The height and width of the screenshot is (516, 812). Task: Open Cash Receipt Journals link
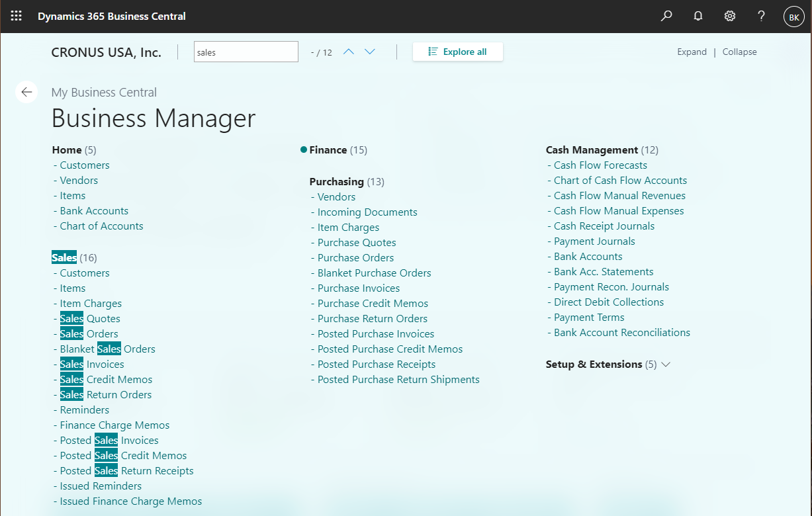point(604,226)
